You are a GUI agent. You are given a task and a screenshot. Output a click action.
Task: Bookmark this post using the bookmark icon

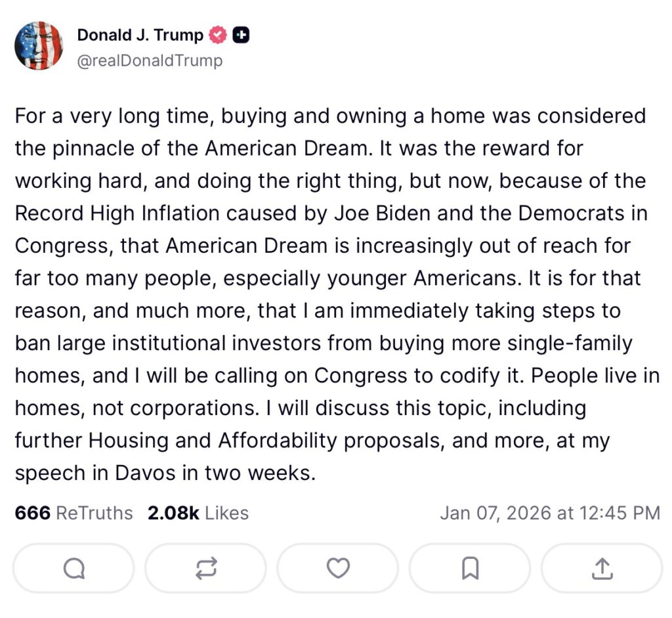[x=470, y=568]
